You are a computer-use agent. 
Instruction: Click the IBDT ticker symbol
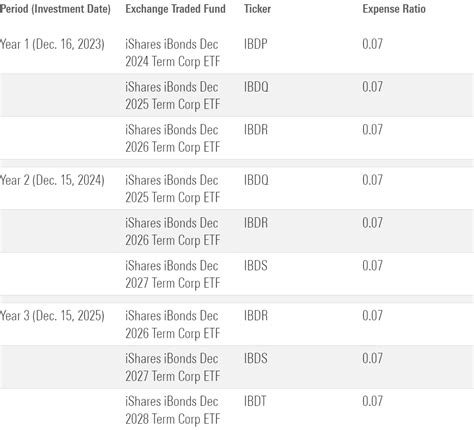[x=255, y=401]
